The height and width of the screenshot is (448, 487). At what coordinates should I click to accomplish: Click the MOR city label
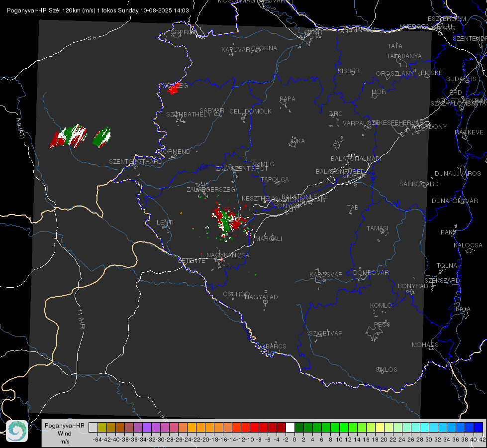[x=379, y=92]
